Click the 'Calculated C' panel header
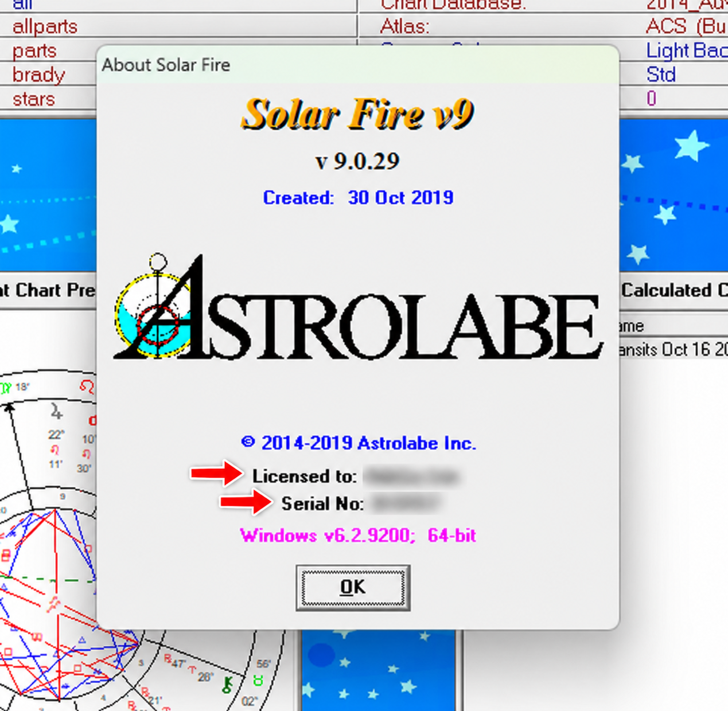Image resolution: width=728 pixels, height=711 pixels. click(674, 290)
